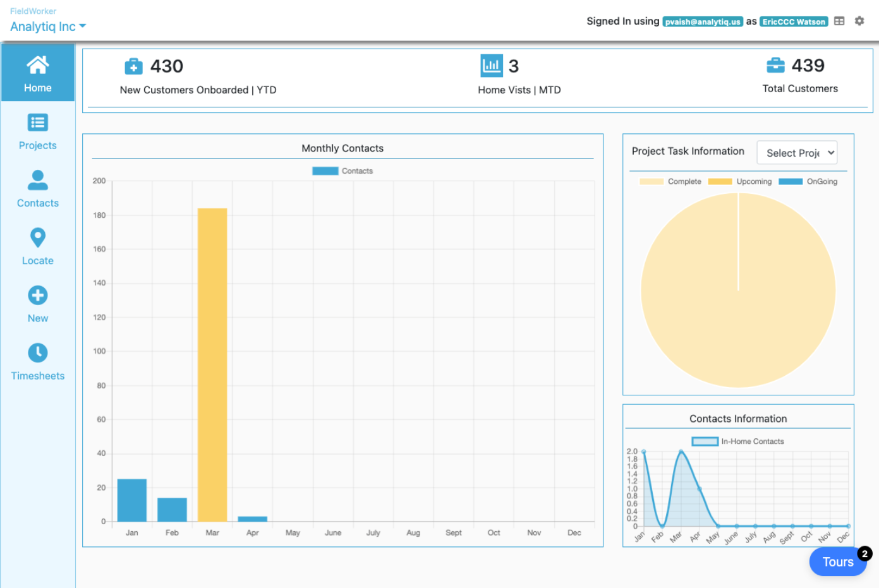The width and height of the screenshot is (879, 588).
Task: Click the Home Visits chart icon
Action: [492, 66]
